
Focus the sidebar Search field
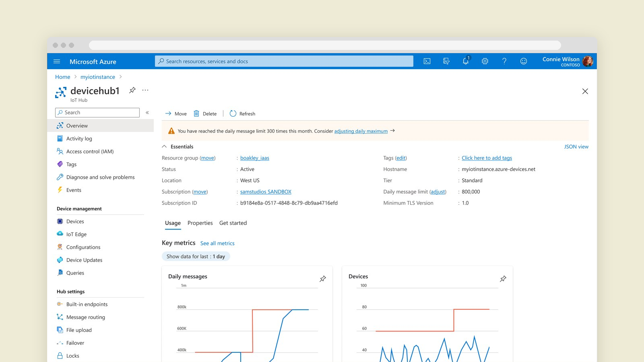click(97, 113)
